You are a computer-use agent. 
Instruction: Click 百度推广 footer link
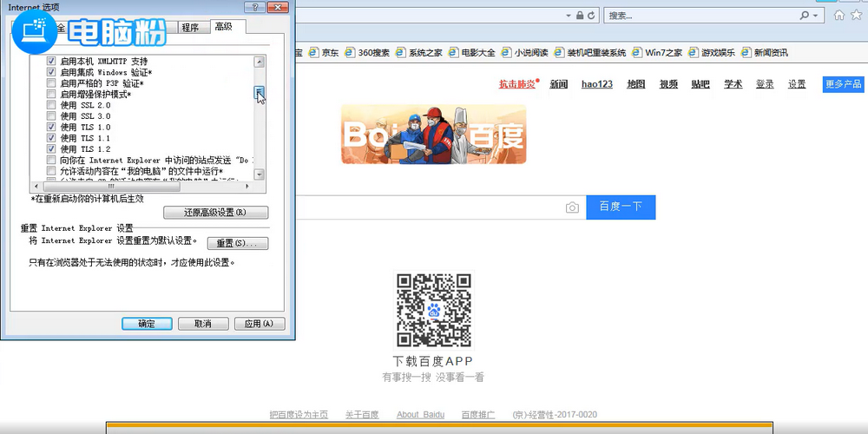tap(478, 415)
